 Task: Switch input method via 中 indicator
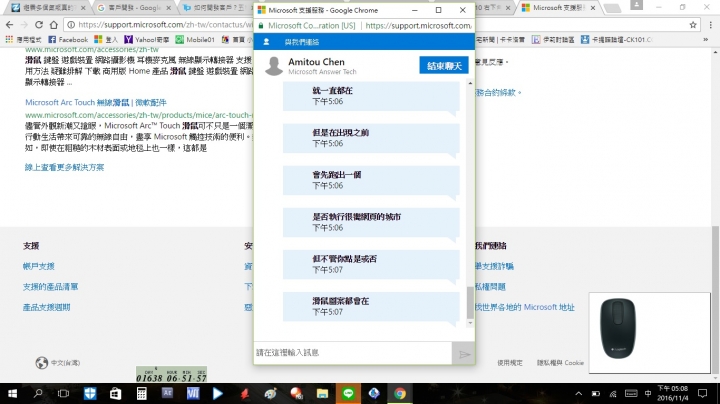click(648, 393)
